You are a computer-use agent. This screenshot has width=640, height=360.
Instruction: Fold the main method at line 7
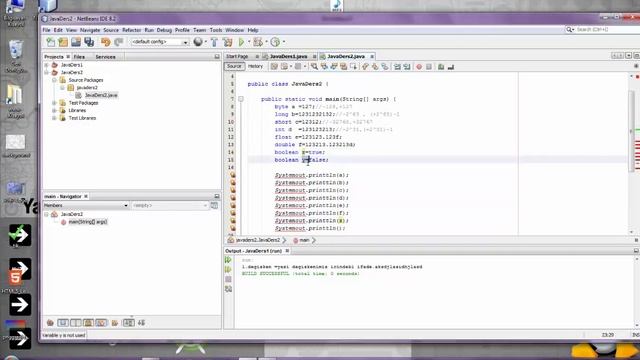pyautogui.click(x=241, y=99)
